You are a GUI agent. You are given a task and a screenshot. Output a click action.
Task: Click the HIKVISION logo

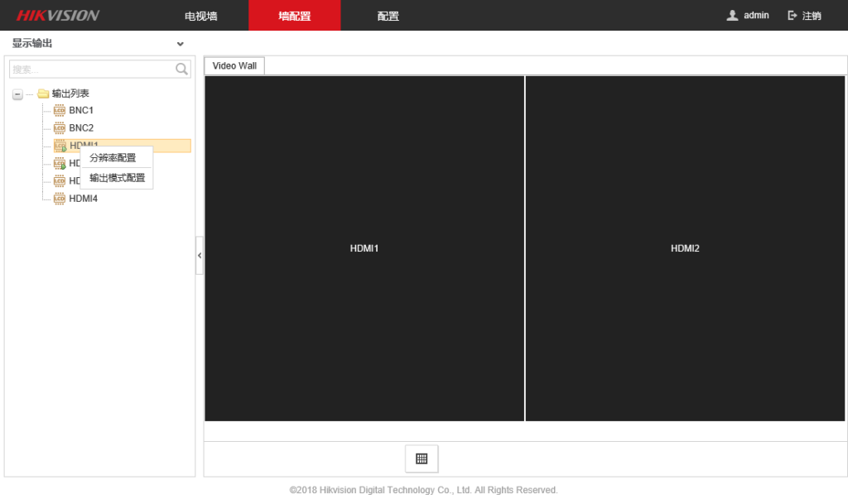click(x=58, y=16)
